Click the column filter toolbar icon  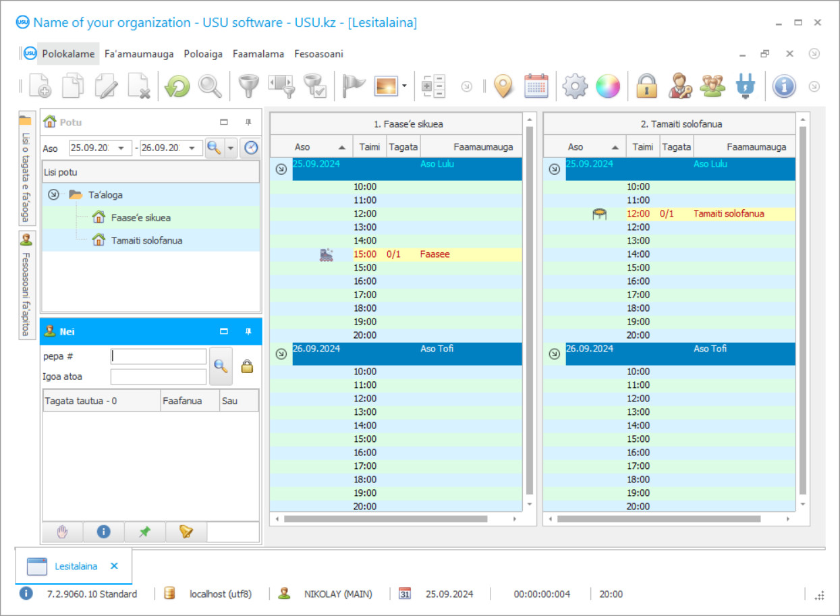click(281, 86)
